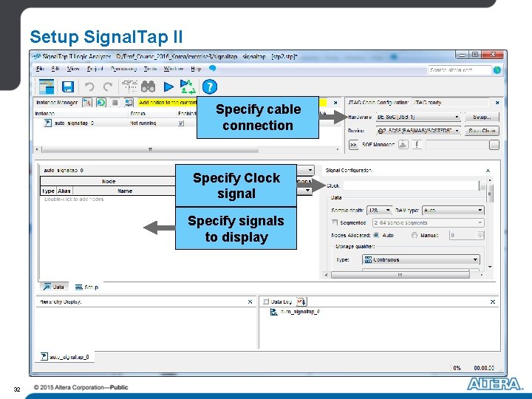532x399 pixels.
Task: Close the JTAG Chain Configuration panel
Action: pos(497,103)
